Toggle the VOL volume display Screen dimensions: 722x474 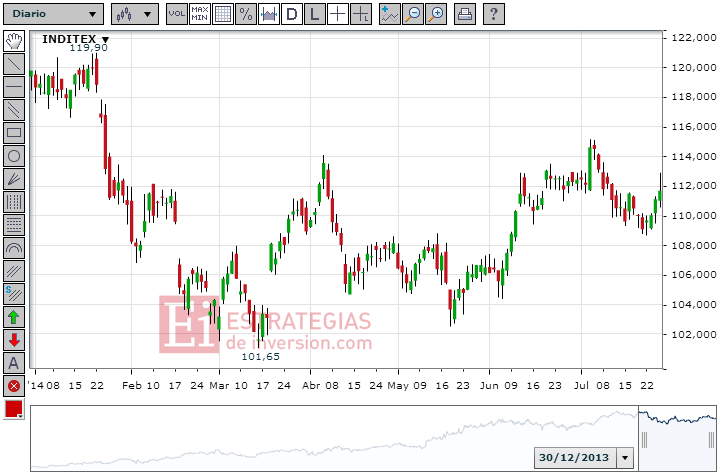(x=176, y=14)
